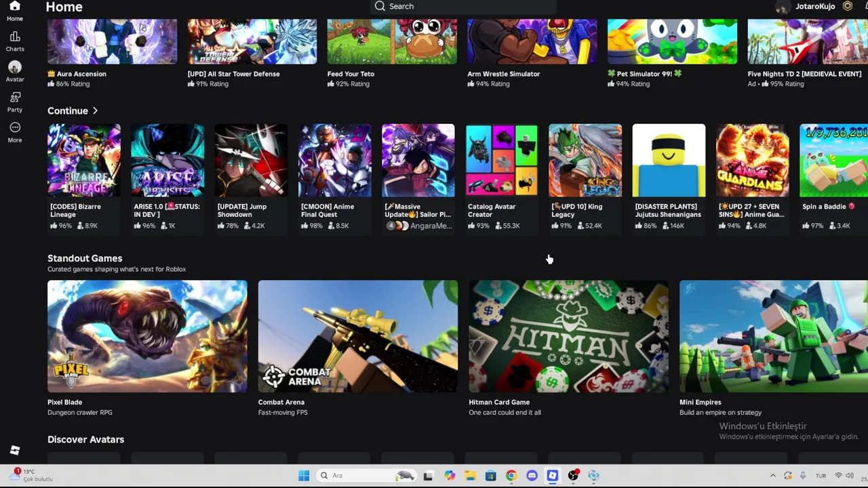This screenshot has width=868, height=488.
Task: Click the JotaroKujo username
Action: coord(815,6)
